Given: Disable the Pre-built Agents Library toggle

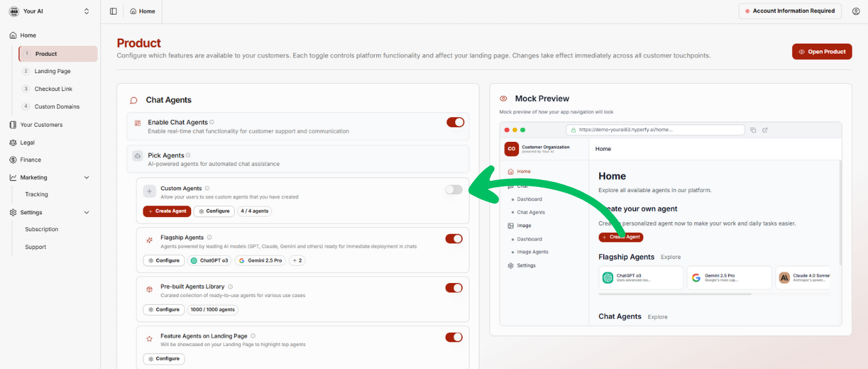Looking at the screenshot, I should click(454, 288).
